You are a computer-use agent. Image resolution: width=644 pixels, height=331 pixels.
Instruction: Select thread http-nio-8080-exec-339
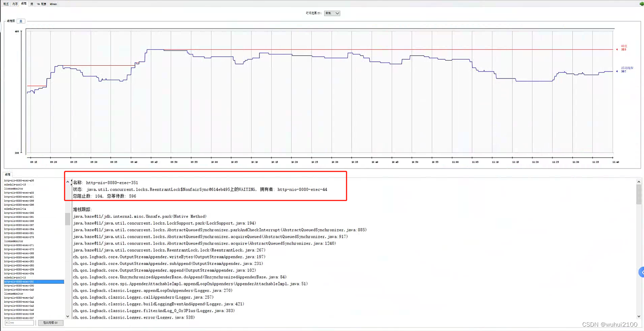point(19,314)
